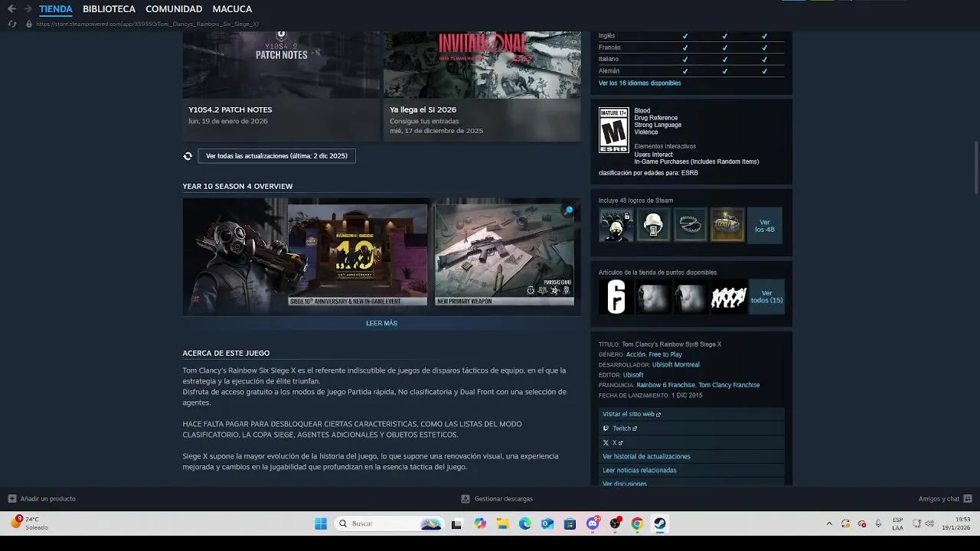Click the Ver los 48 achievements button
This screenshot has height=551, width=980.
(x=764, y=225)
